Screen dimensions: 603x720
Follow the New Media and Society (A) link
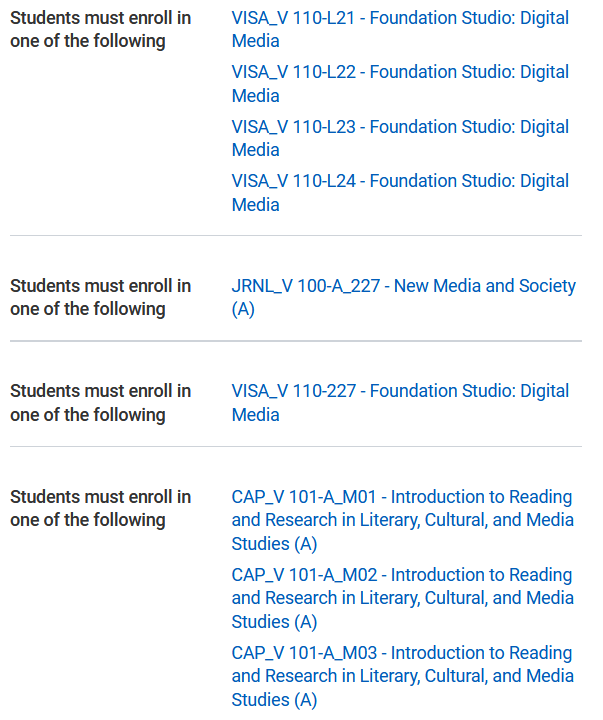click(404, 297)
